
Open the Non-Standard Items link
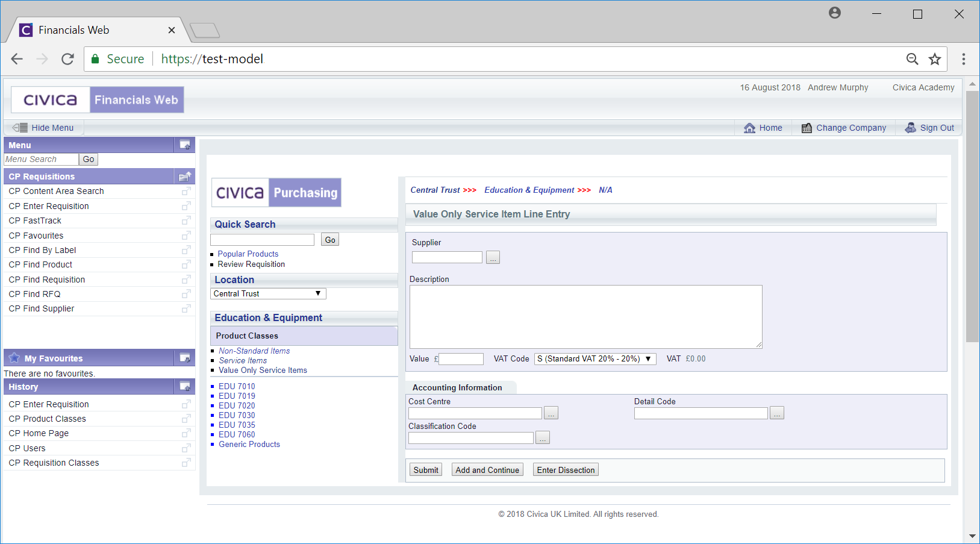(x=254, y=351)
